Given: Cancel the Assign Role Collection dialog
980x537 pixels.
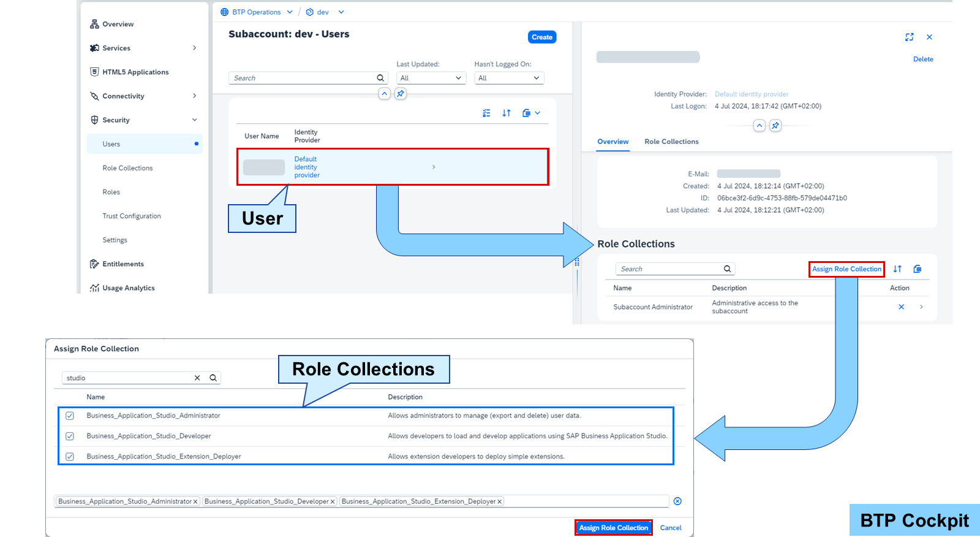Looking at the screenshot, I should coord(671,528).
